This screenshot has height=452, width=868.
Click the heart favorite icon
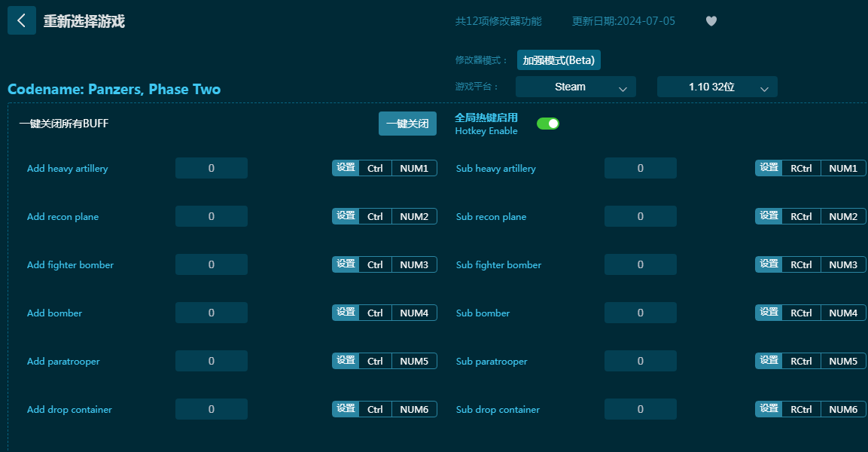[x=711, y=21]
